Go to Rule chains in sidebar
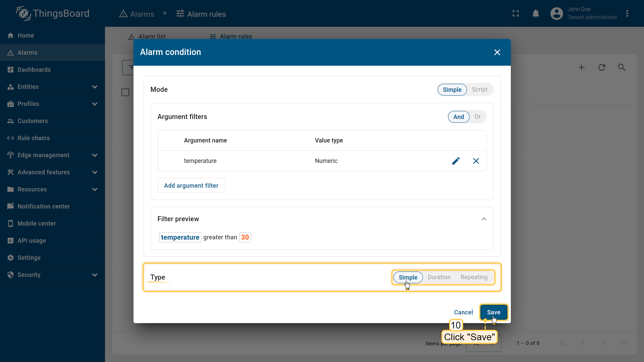Viewport: 644px width, 362px height. point(34,138)
